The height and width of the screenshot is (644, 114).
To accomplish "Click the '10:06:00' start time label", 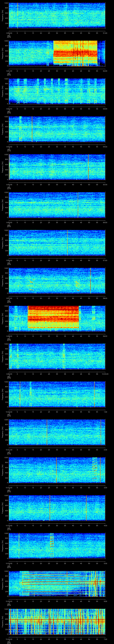I will (9, 639).
